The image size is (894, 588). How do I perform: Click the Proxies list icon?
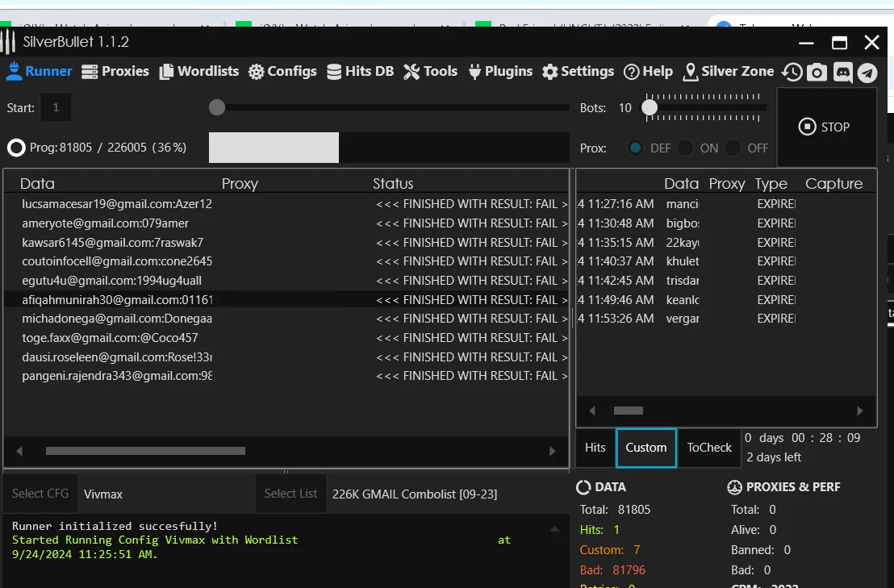tap(90, 72)
